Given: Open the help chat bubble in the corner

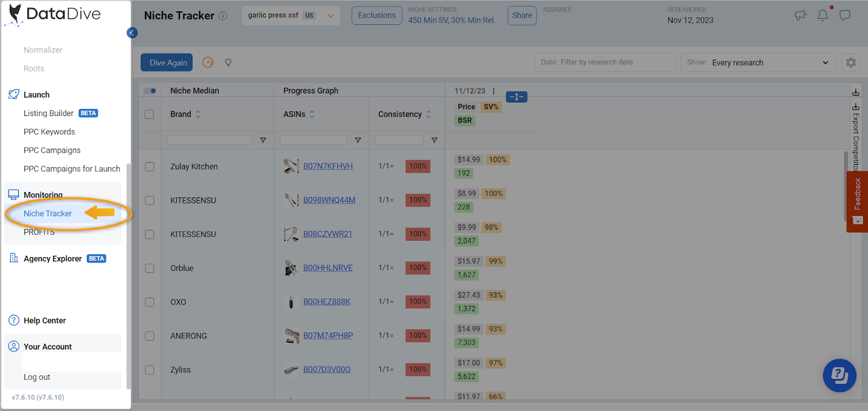Looking at the screenshot, I should 839,375.
